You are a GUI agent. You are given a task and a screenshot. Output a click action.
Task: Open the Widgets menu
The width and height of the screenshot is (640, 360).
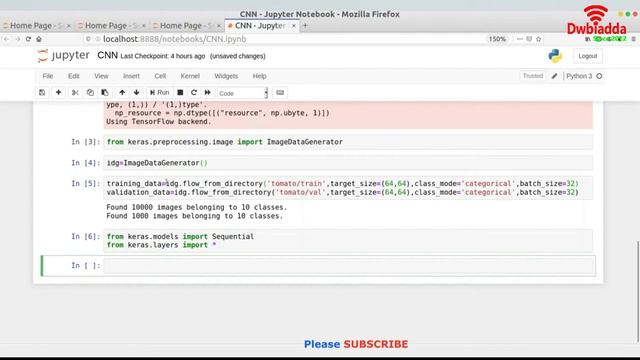coord(226,76)
